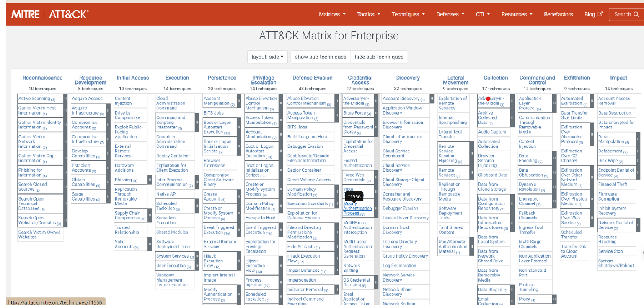Screen dimensions: 644x305
Task: Select the Data Destruction technique
Action: [x=615, y=112]
